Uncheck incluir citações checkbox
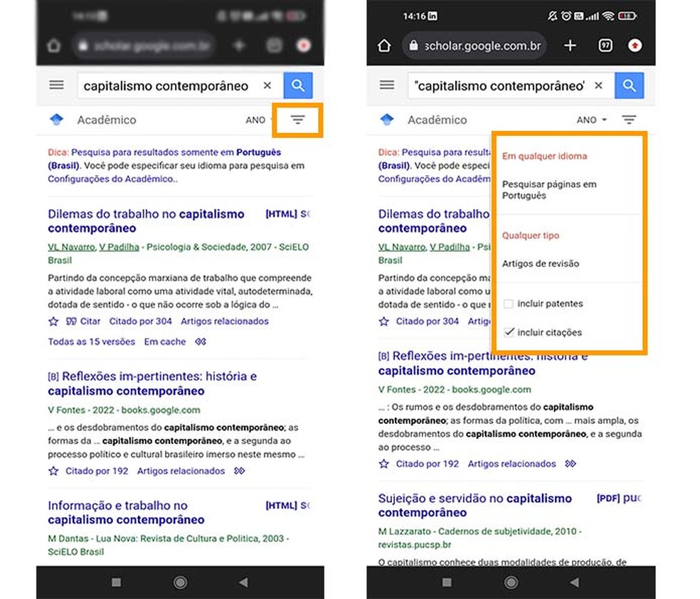Screen dimensions: 700x599 click(509, 332)
